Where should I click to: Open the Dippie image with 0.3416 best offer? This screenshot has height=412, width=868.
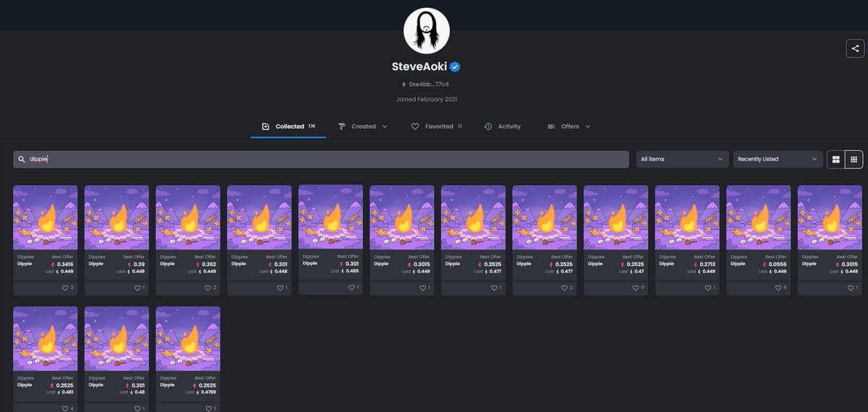[45, 218]
